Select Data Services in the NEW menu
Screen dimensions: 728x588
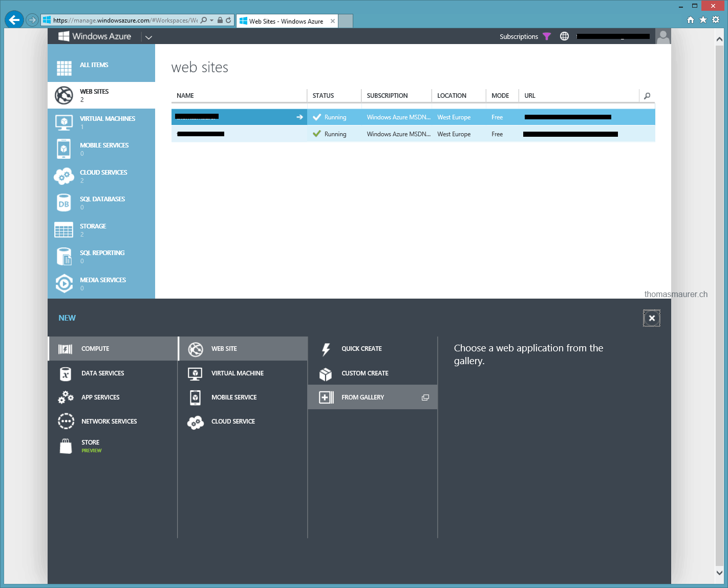coord(113,373)
